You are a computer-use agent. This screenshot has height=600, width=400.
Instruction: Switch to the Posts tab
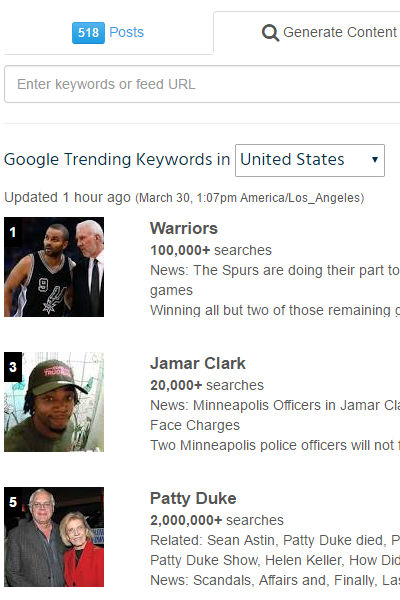click(x=108, y=33)
